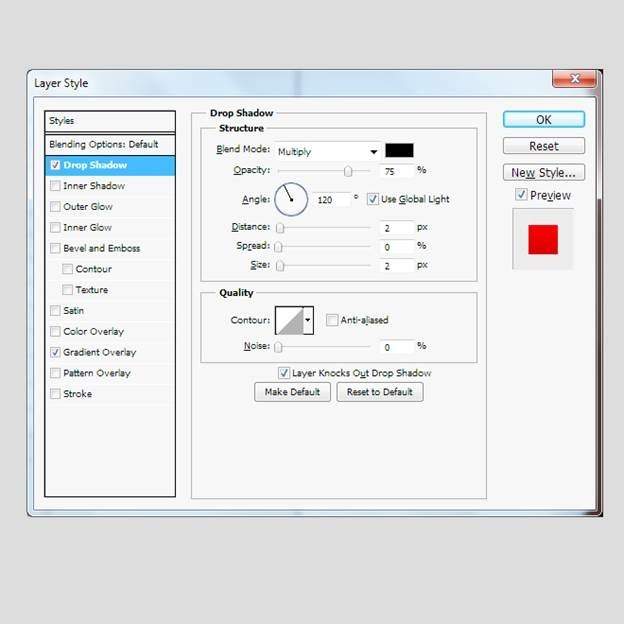Viewport: 624px width, 624px height.
Task: Select Bevel and Emboss in the list
Action: [101, 248]
